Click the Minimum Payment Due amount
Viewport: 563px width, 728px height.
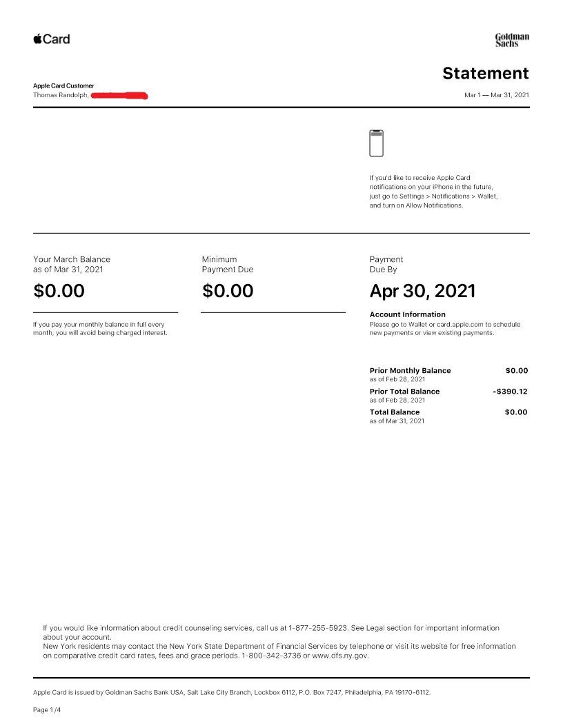click(x=228, y=291)
